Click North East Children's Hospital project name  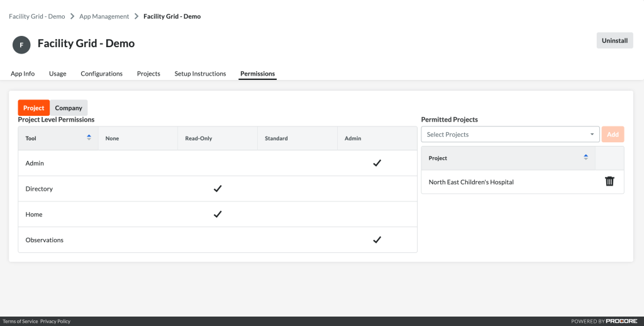pos(471,182)
